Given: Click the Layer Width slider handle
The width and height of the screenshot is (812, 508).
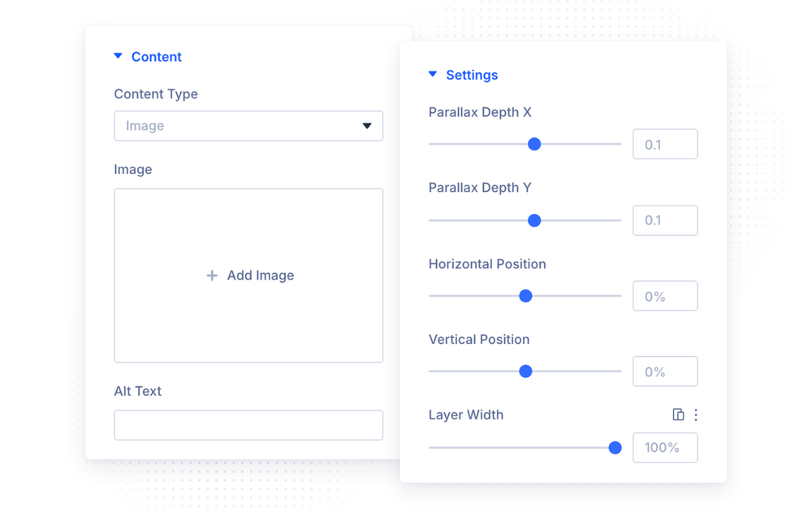Looking at the screenshot, I should pyautogui.click(x=615, y=448).
